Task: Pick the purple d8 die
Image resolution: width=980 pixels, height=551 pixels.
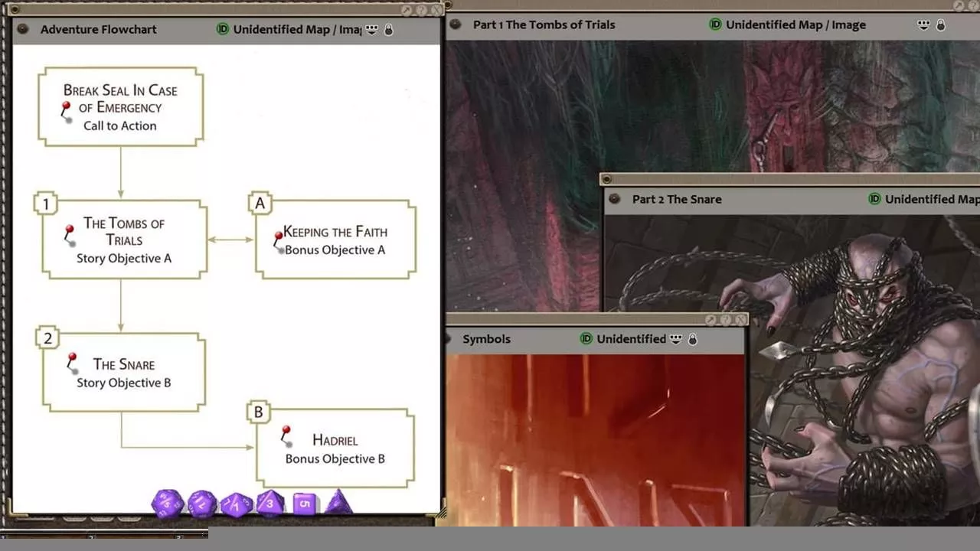Action: click(269, 504)
